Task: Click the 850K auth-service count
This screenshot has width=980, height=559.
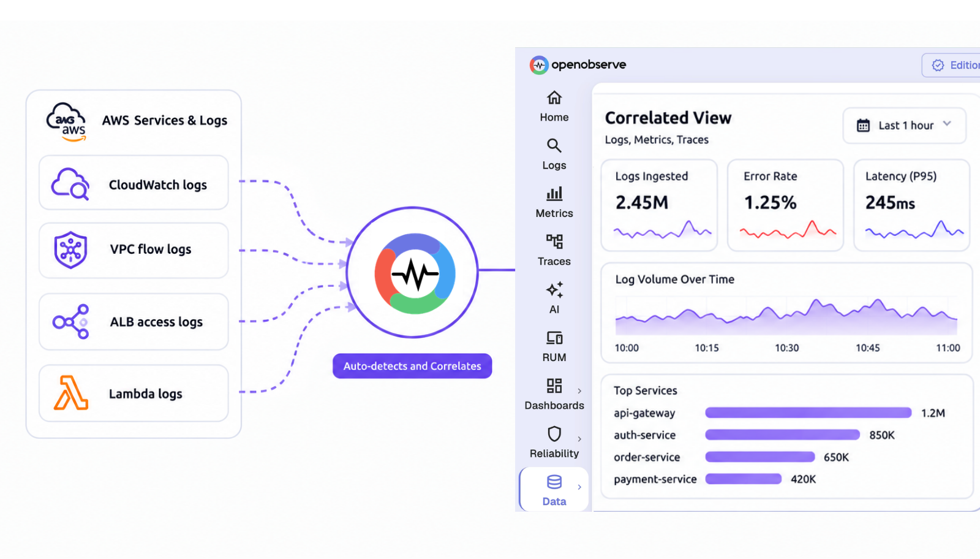Action: point(882,435)
